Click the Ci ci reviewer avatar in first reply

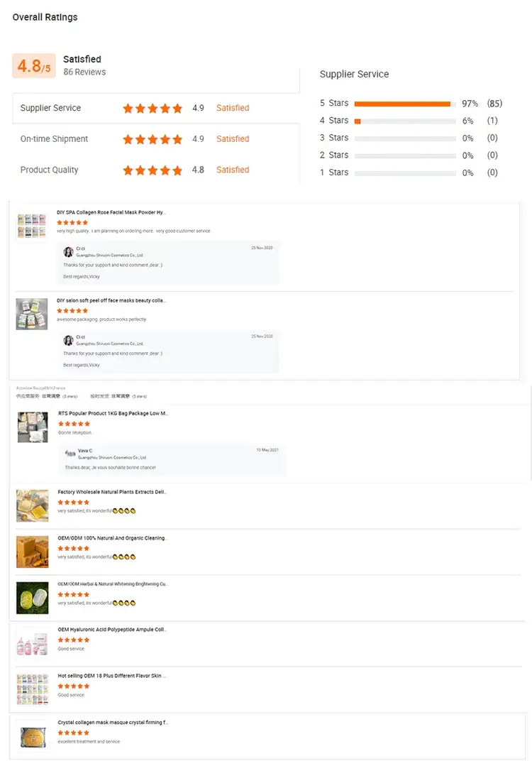[x=68, y=251]
